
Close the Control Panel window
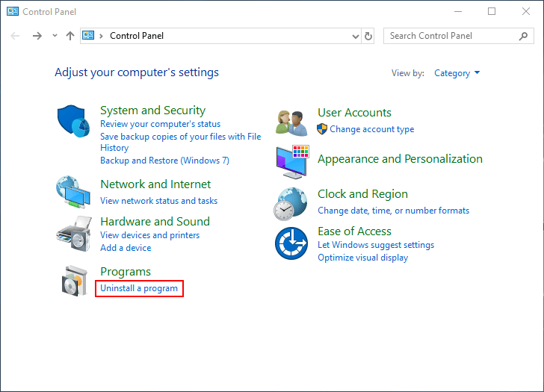coord(526,11)
